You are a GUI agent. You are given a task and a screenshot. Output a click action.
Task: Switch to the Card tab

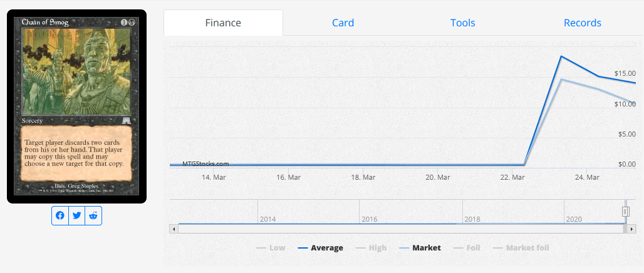tap(343, 23)
